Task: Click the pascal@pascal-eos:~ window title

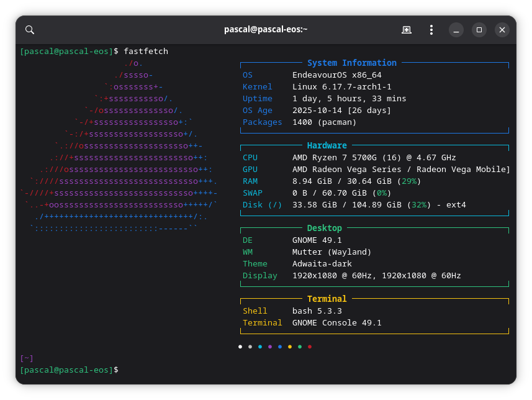Action: pyautogui.click(x=266, y=30)
